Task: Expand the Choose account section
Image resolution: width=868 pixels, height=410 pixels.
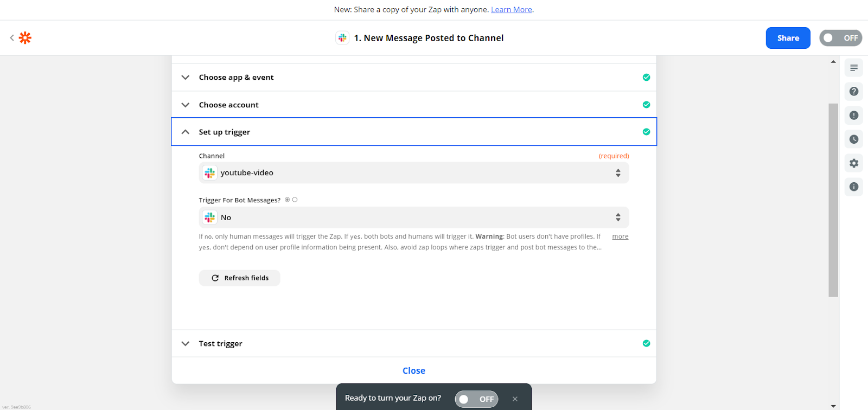Action: click(x=228, y=105)
